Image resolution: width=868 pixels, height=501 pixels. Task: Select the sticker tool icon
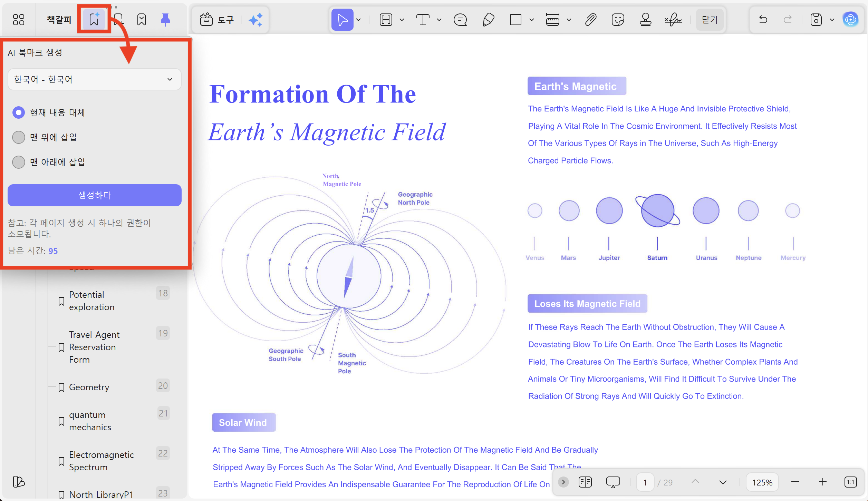(618, 20)
